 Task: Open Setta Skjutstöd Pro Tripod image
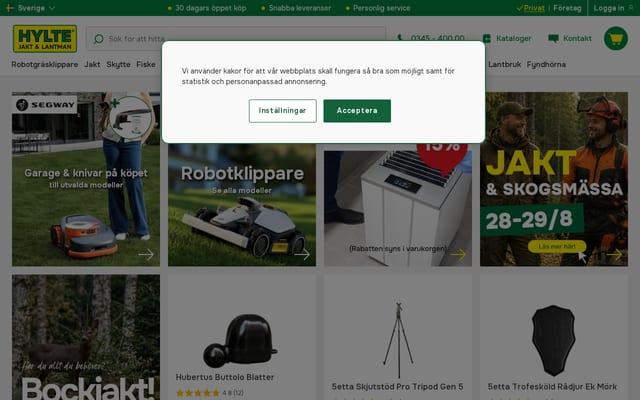pos(398,340)
